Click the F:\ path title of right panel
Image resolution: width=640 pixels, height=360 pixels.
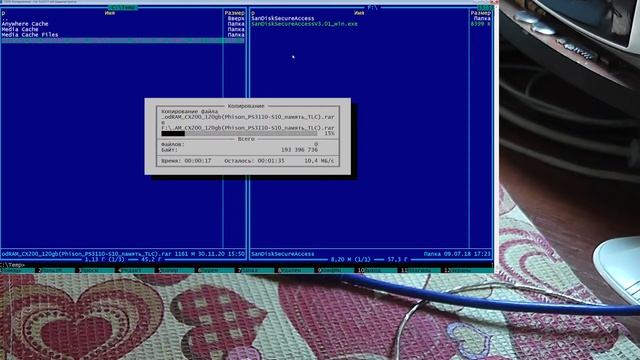(x=372, y=8)
